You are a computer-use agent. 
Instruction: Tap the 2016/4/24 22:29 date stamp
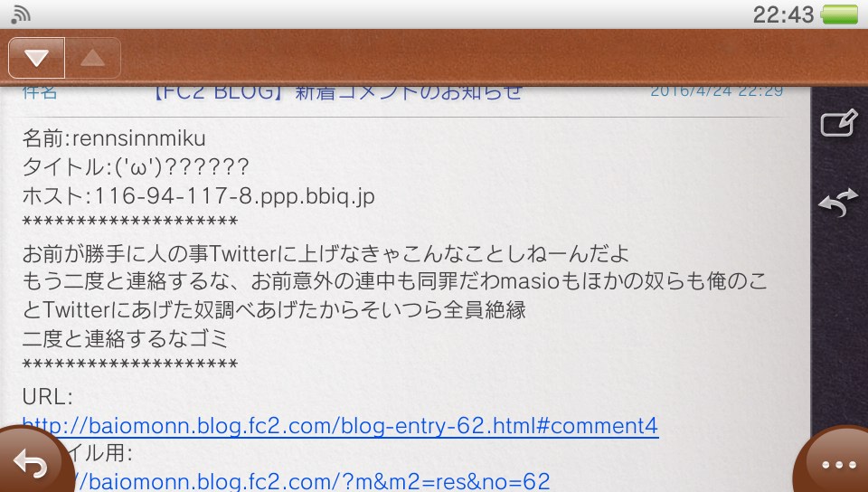pos(716,92)
